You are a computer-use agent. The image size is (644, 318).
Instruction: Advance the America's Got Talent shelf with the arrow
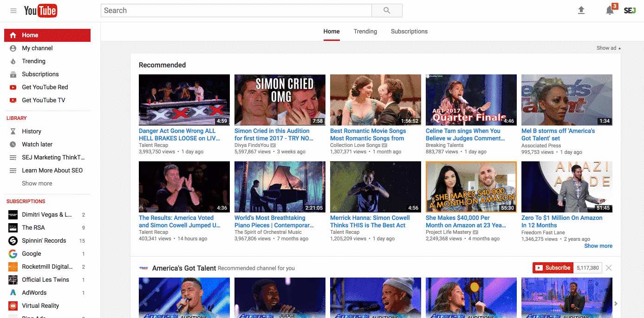(616, 304)
